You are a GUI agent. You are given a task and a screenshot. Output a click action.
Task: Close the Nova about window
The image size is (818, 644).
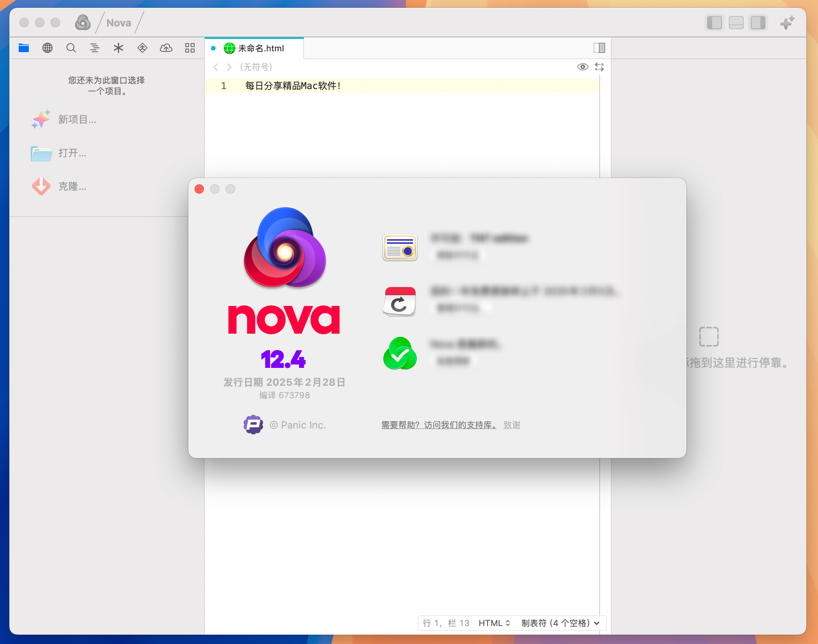(199, 189)
